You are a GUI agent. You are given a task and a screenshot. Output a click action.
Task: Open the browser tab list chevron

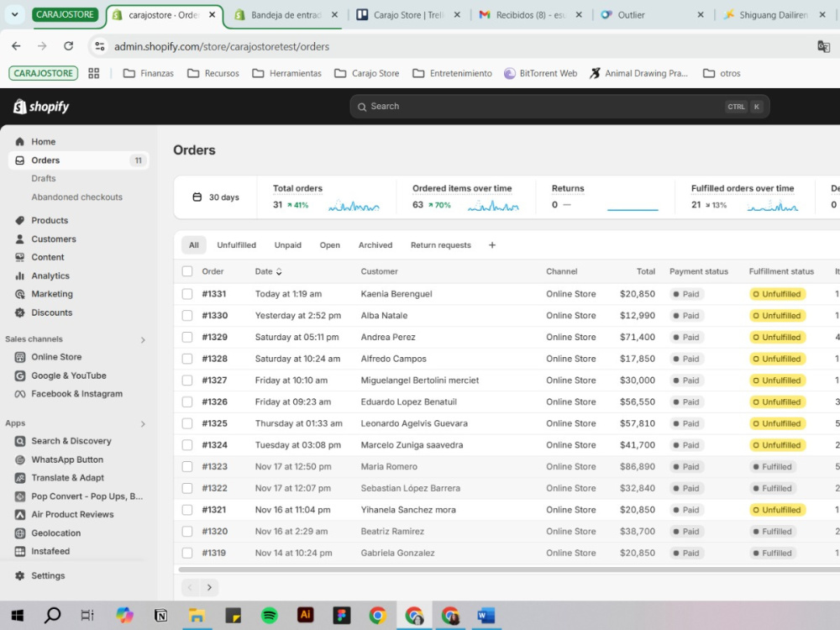click(15, 14)
